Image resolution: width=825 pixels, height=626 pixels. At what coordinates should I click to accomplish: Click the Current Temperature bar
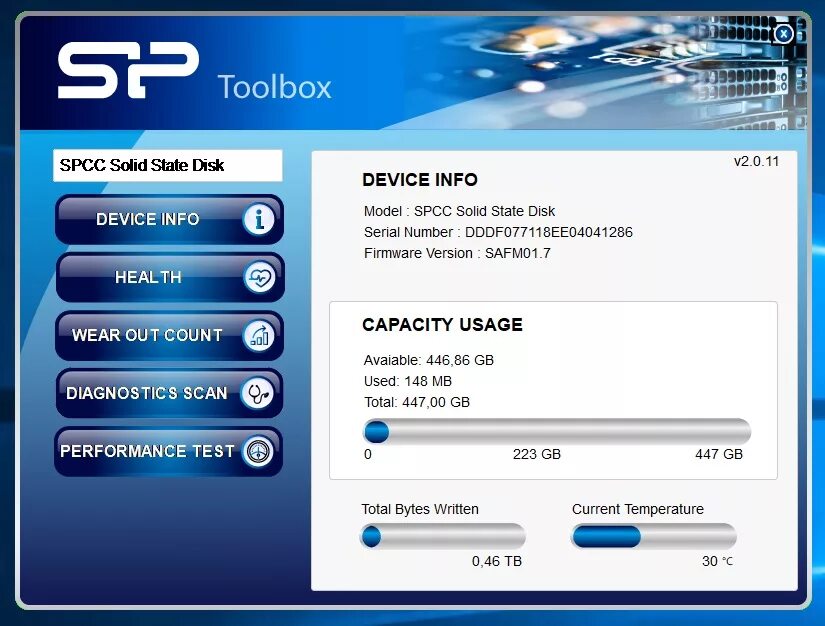(653, 537)
